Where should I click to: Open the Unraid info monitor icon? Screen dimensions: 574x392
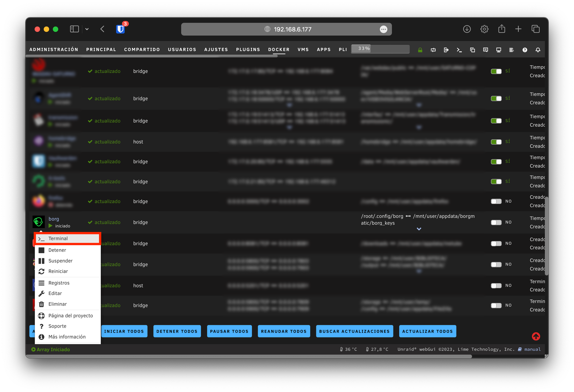[x=499, y=50]
